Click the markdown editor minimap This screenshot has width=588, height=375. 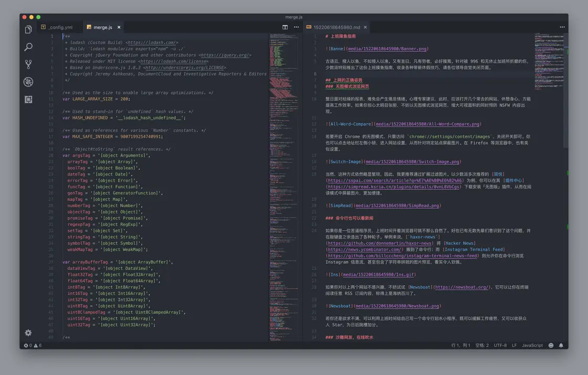click(x=549, y=62)
